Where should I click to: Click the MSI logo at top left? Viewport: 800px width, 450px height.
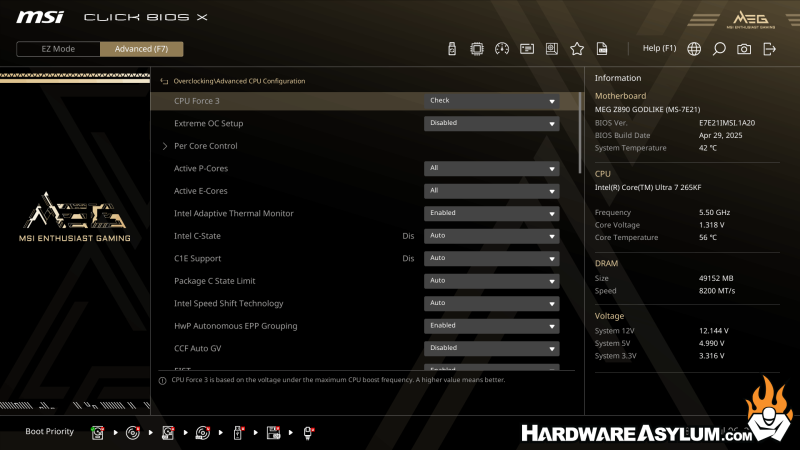(x=40, y=17)
